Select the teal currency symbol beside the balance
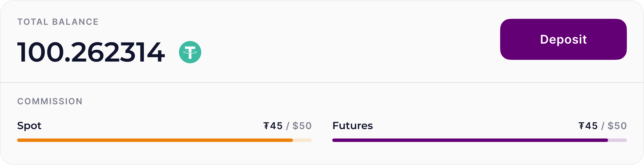The width and height of the screenshot is (644, 165). coord(191,52)
